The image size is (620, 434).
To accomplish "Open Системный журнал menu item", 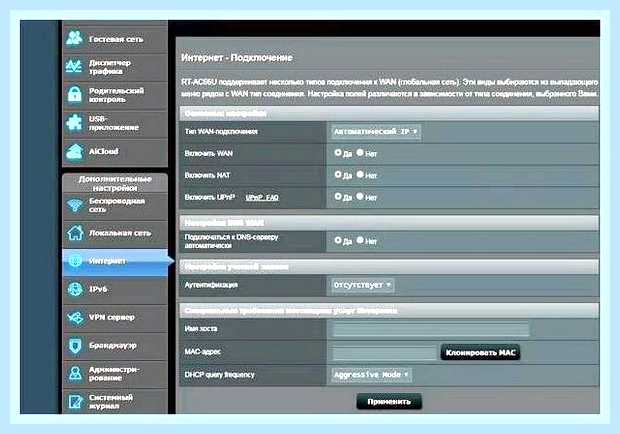I will tap(115, 402).
